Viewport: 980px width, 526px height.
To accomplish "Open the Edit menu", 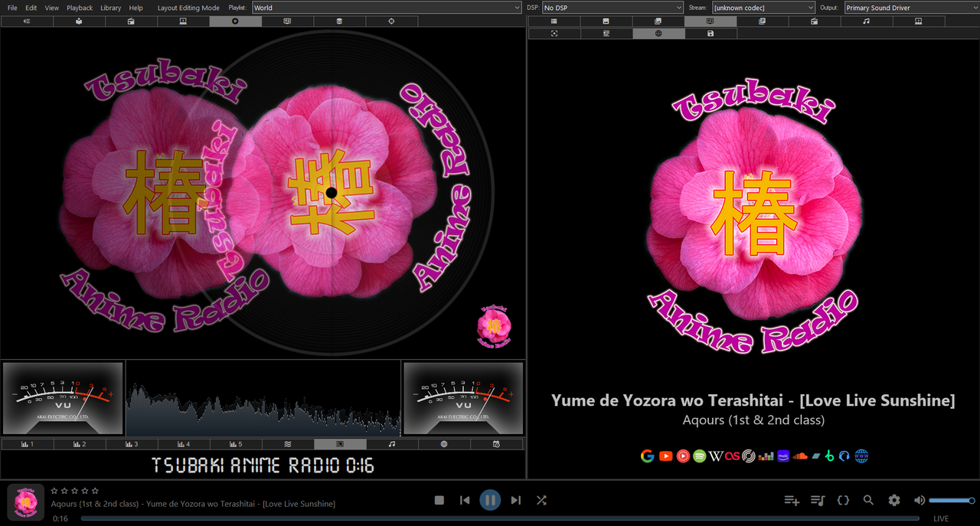I will click(31, 8).
